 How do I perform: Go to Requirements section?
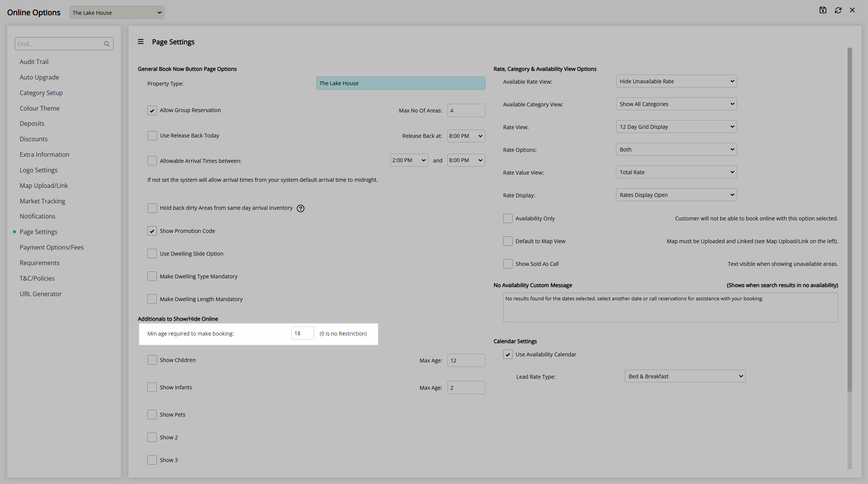40,263
